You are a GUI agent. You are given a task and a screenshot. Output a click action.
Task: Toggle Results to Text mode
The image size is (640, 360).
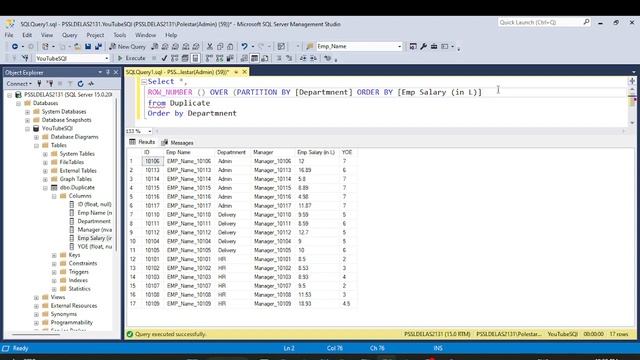[x=244, y=58]
